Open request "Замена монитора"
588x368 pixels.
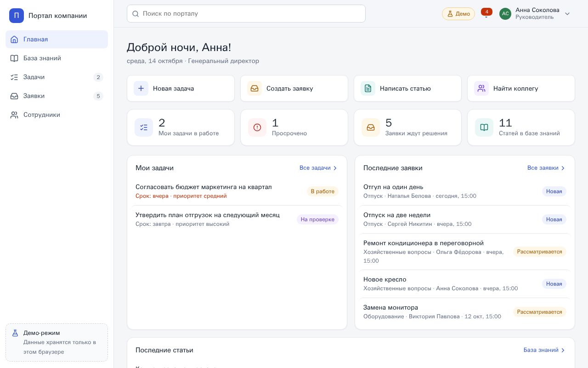(x=465, y=312)
